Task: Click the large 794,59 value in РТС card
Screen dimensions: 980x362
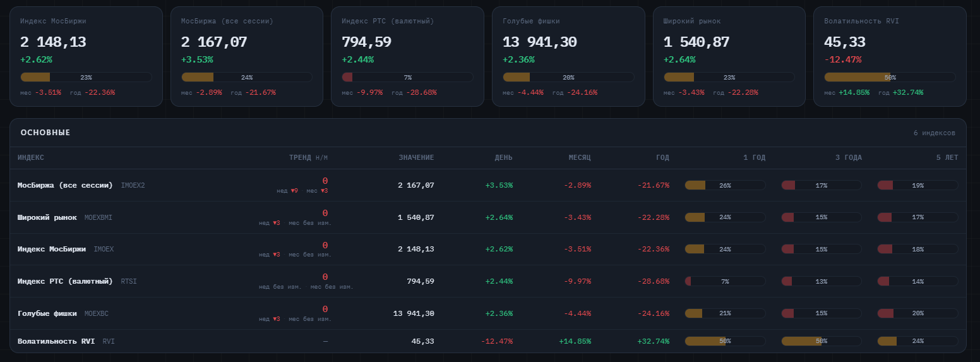Action: point(366,42)
